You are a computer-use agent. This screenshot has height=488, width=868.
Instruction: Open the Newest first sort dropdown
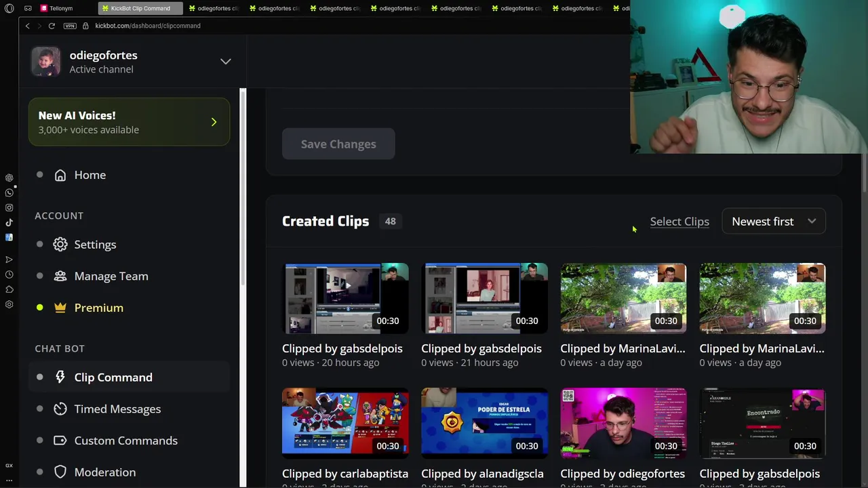coord(774,222)
